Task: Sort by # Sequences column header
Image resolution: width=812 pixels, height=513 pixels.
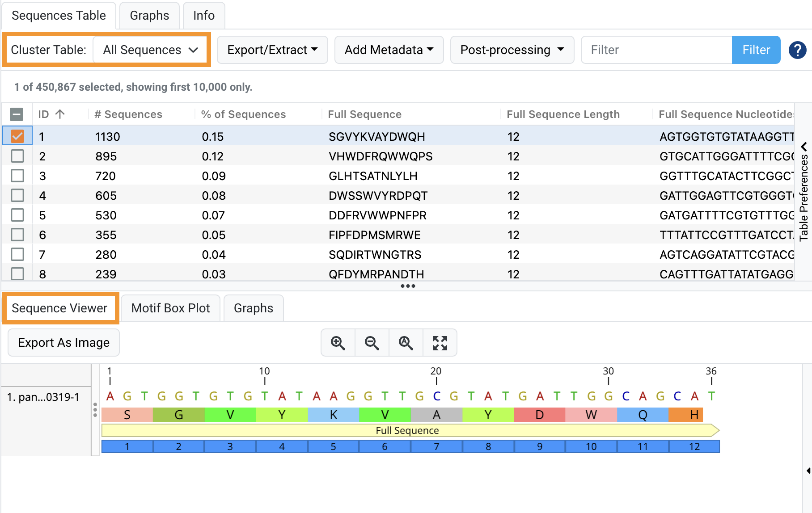Action: coord(128,114)
